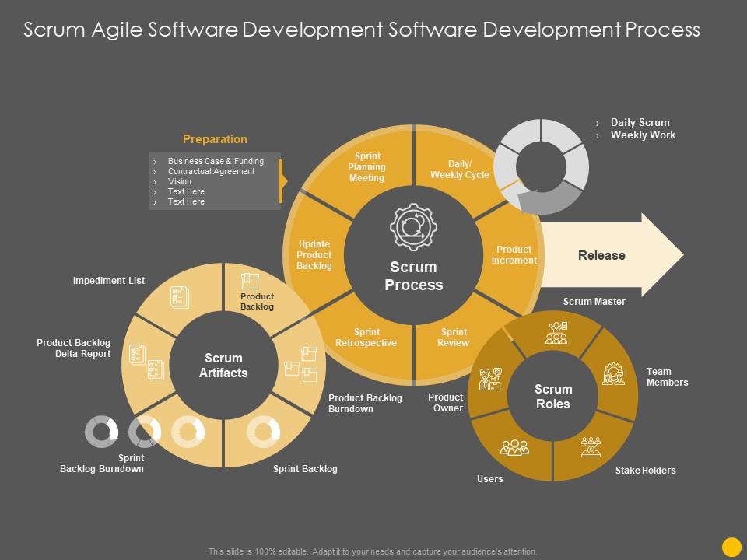Click the Sprint Backlog Burndown donut chart
This screenshot has height=560, width=747.
(x=103, y=431)
